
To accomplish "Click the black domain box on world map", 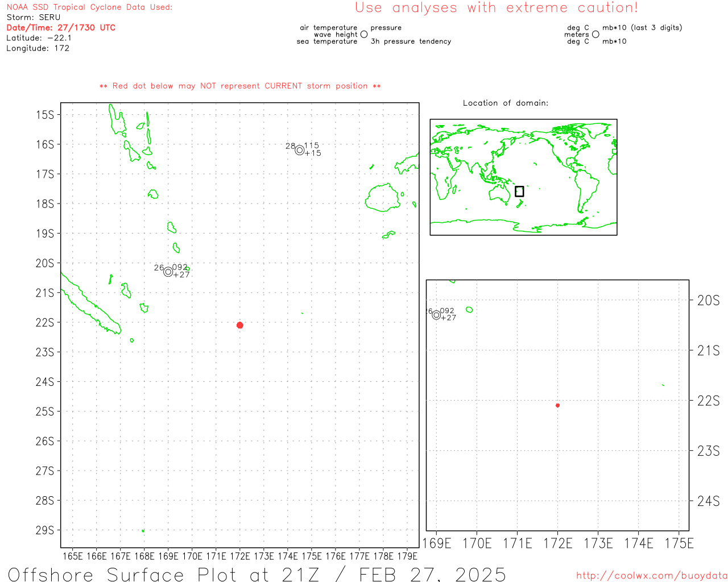I will (519, 192).
